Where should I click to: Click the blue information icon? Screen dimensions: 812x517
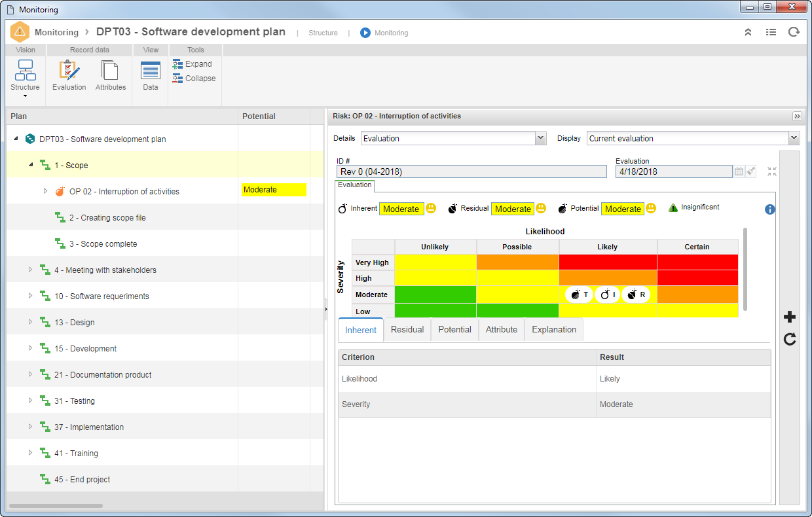[770, 209]
